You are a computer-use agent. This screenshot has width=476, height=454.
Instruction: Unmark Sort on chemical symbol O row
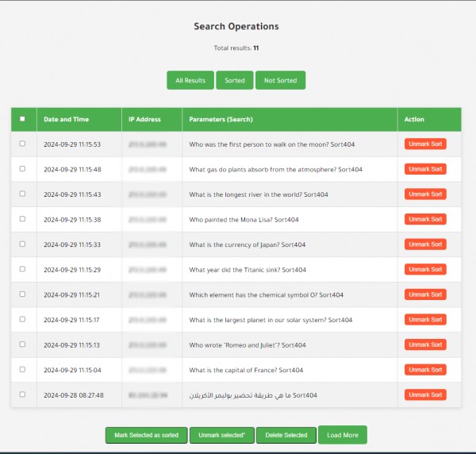(x=425, y=294)
